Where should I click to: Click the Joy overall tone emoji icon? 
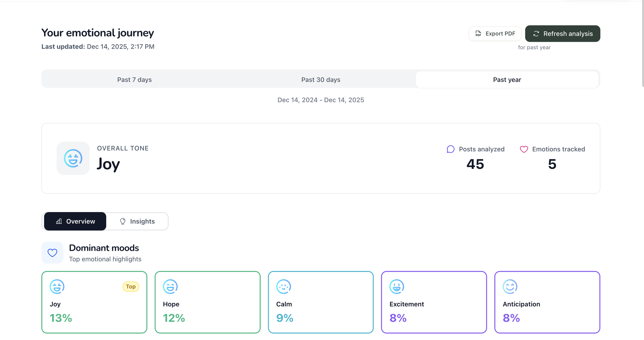click(x=73, y=158)
